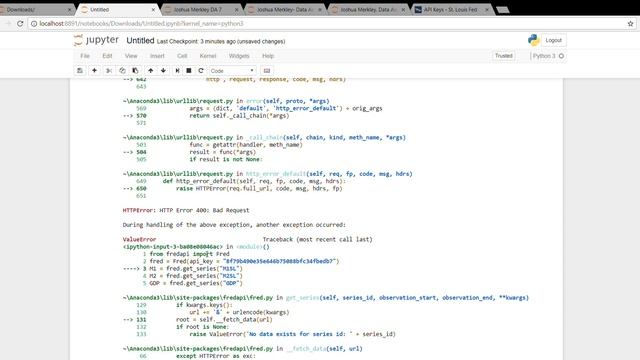Click the kernel idle indicator circle

[562, 56]
